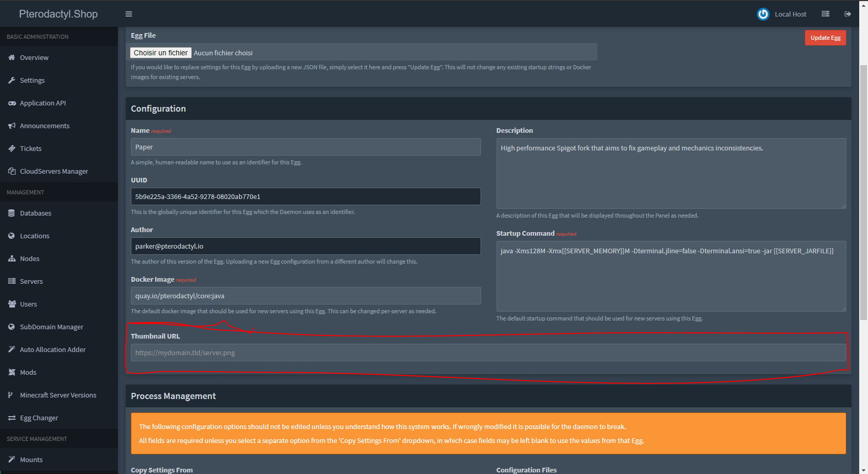This screenshot has width=868, height=474.
Task: Click the Databases stack icon
Action: tap(11, 213)
